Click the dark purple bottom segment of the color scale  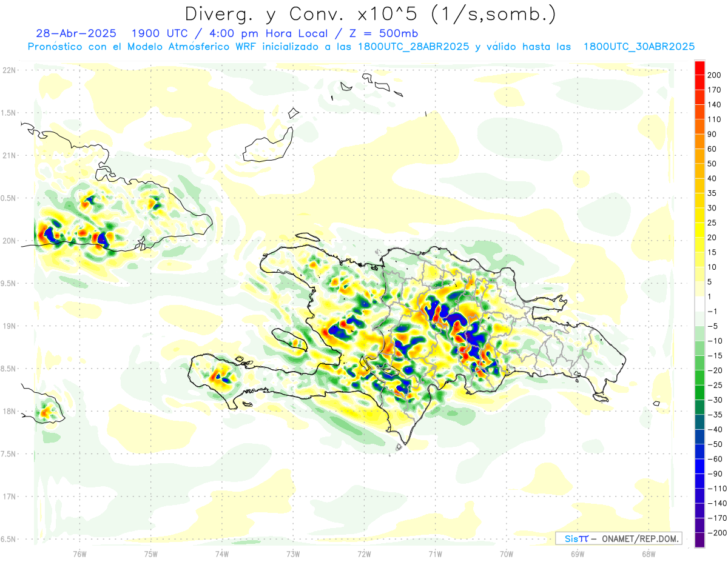tap(699, 540)
